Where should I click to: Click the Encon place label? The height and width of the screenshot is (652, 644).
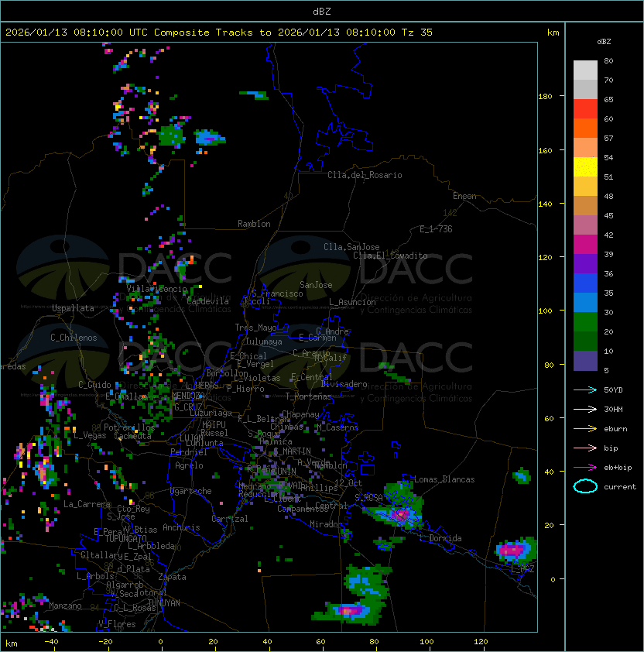(464, 196)
